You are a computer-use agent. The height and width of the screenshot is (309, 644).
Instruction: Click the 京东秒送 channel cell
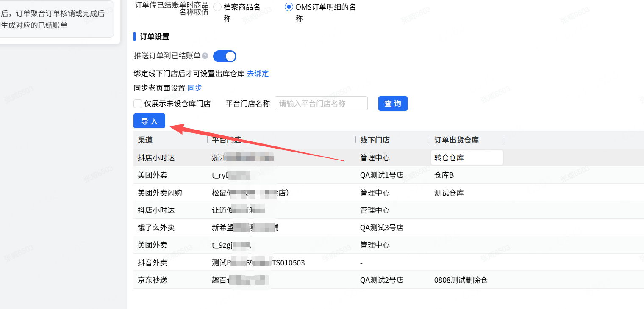coord(153,280)
